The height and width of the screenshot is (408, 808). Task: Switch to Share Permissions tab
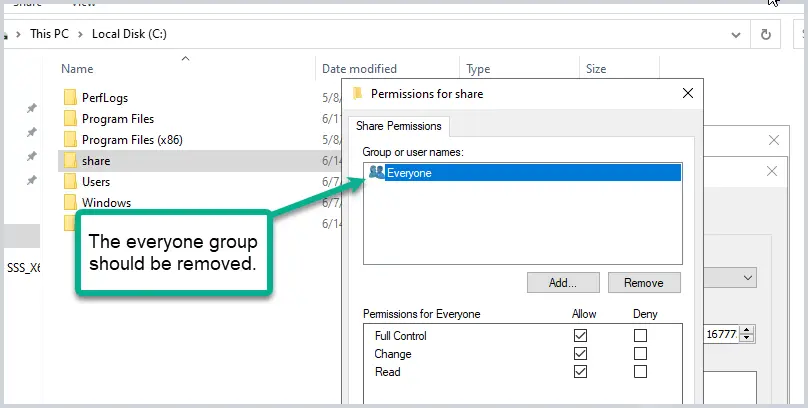click(x=399, y=126)
